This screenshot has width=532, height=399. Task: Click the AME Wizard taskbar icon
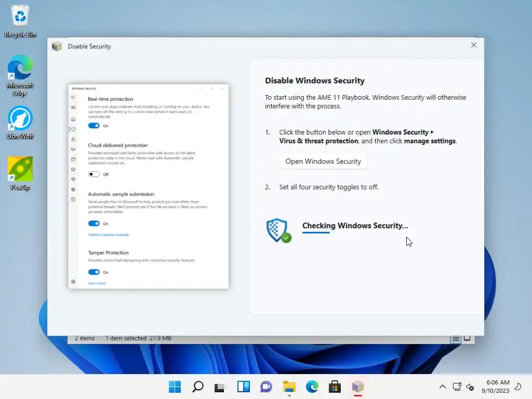point(357,387)
